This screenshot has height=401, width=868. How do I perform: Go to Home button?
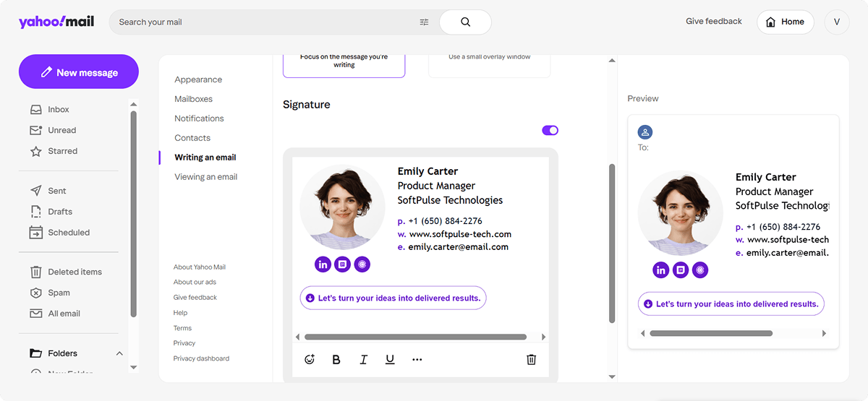pos(786,22)
